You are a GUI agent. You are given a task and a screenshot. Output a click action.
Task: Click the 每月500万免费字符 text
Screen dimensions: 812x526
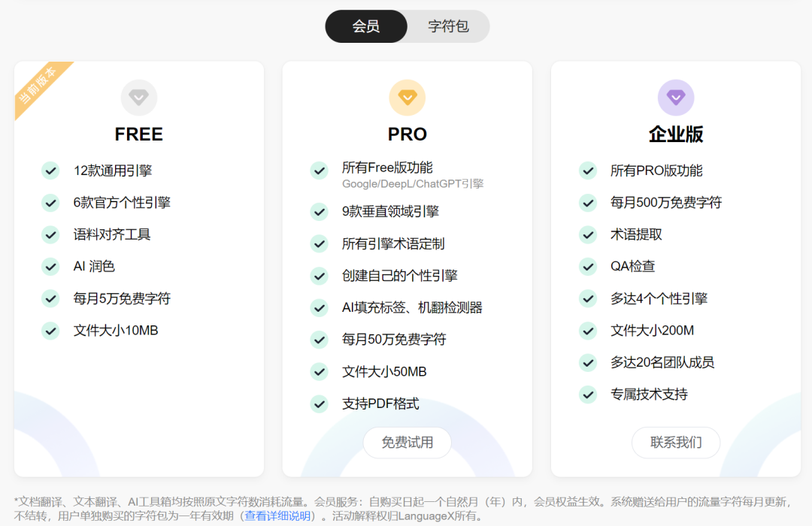click(666, 203)
